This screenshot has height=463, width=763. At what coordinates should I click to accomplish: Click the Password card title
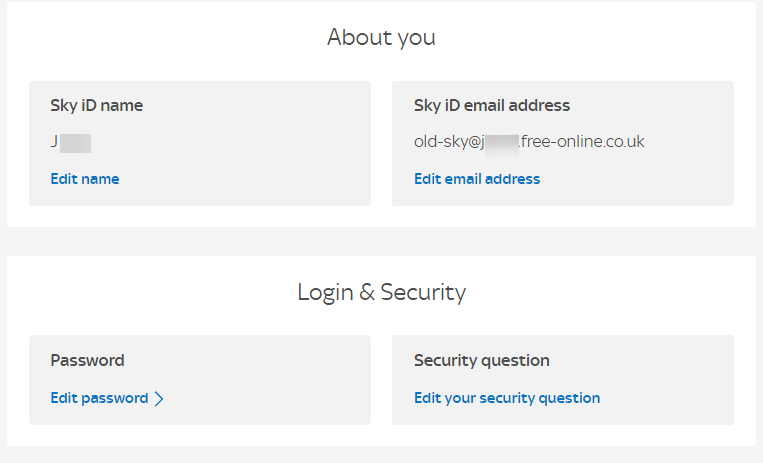(x=87, y=360)
